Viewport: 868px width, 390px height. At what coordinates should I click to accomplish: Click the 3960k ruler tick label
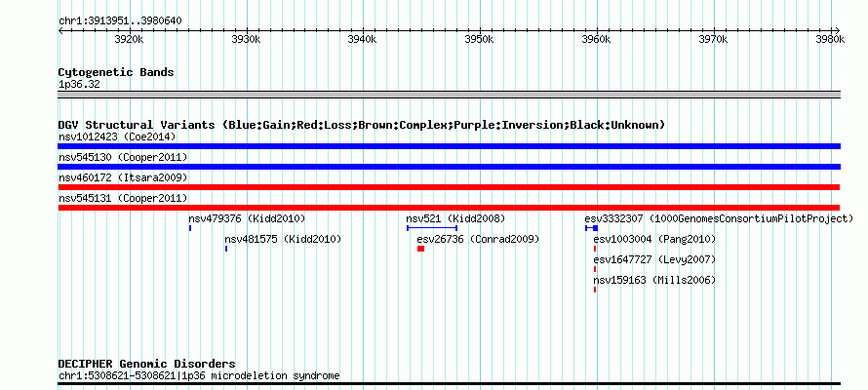click(x=596, y=40)
